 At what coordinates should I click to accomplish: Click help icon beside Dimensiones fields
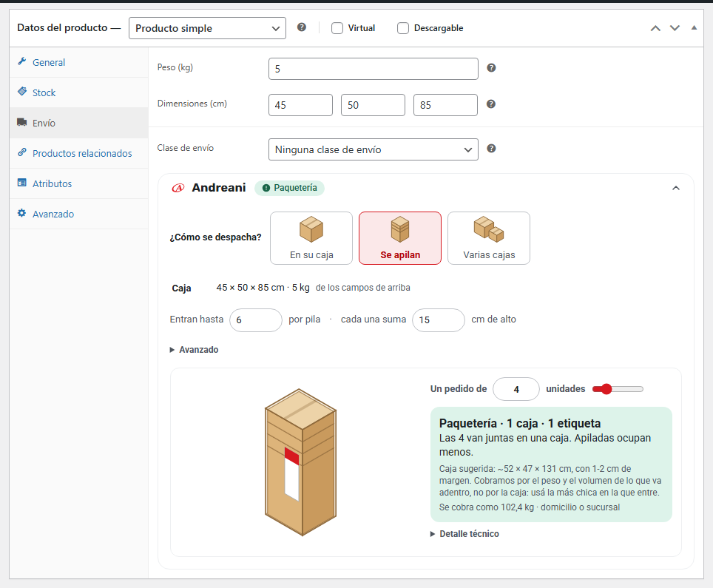491,104
